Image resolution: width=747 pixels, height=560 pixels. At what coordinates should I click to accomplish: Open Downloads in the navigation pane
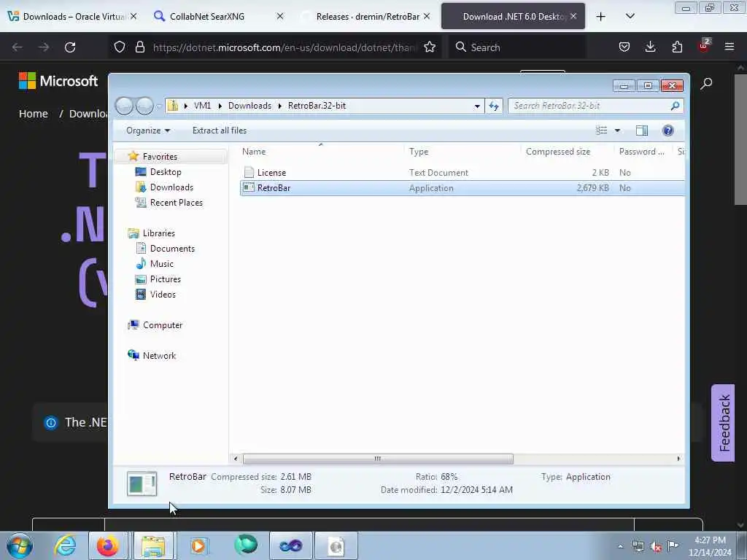pos(171,187)
